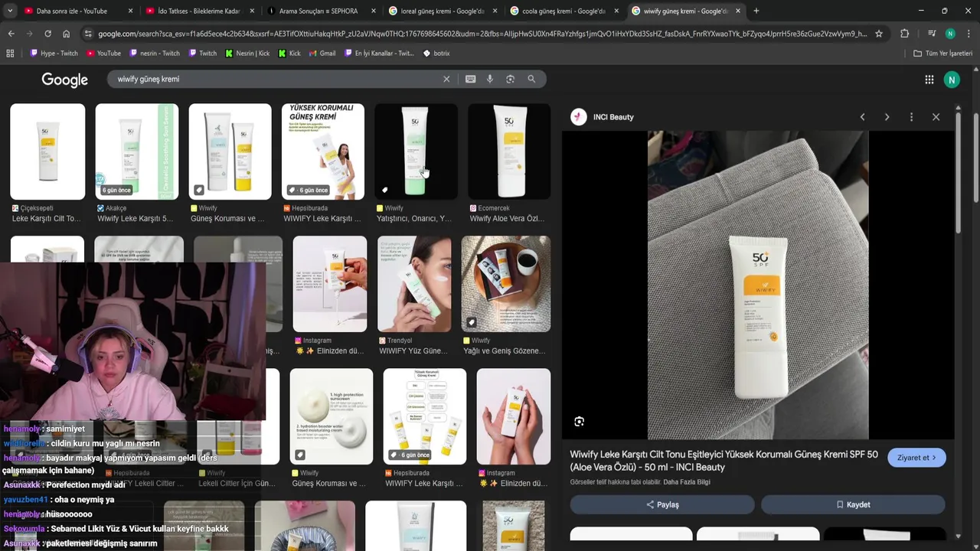
Task: Open the browser home page icon
Action: point(66,34)
